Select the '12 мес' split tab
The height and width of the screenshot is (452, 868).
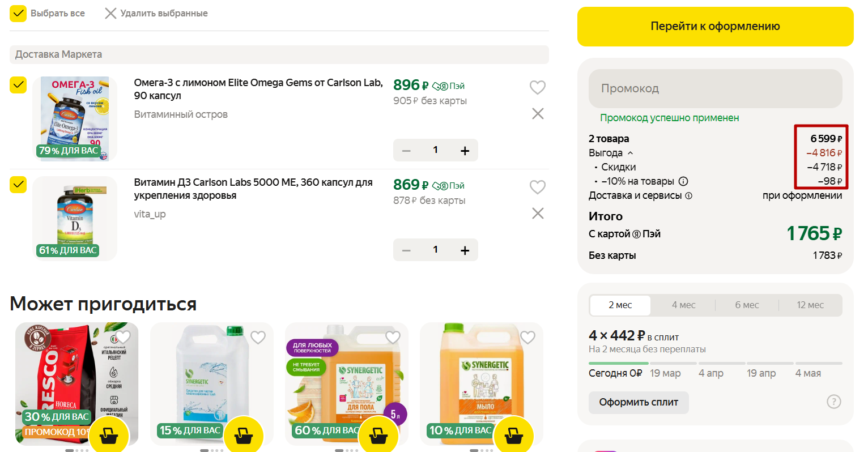pyautogui.click(x=810, y=305)
